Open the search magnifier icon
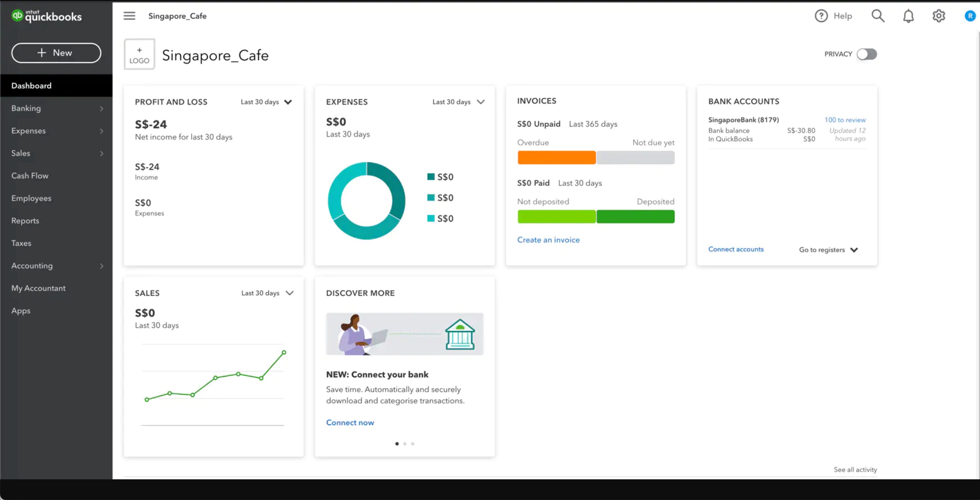This screenshot has height=500, width=980. point(878,16)
